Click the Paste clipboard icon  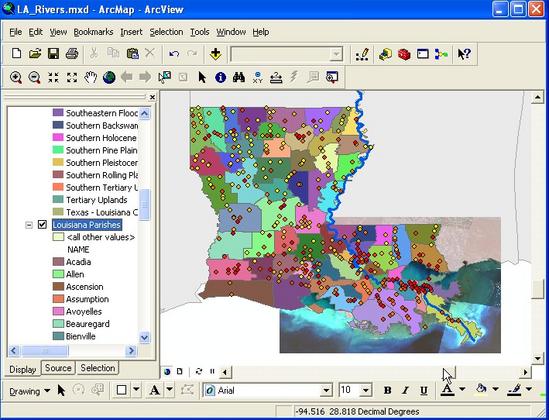(132, 54)
